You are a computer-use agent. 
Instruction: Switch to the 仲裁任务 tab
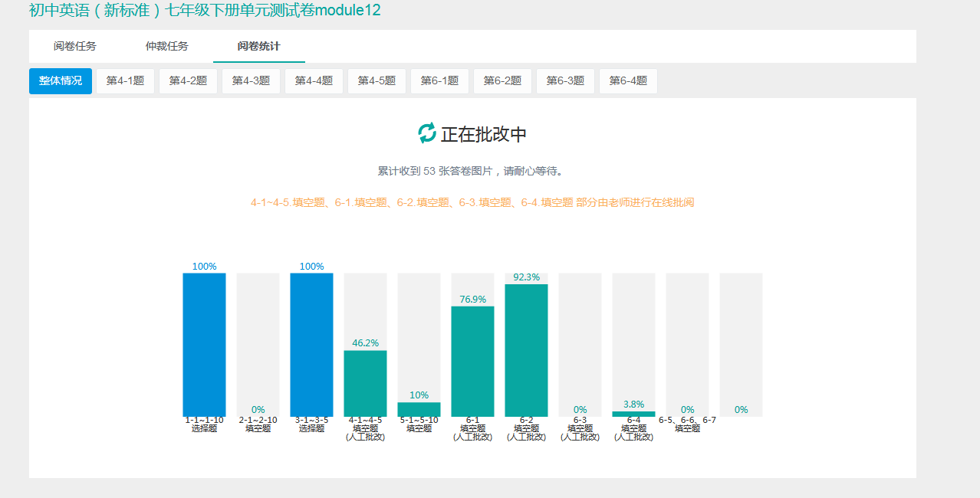click(x=167, y=46)
